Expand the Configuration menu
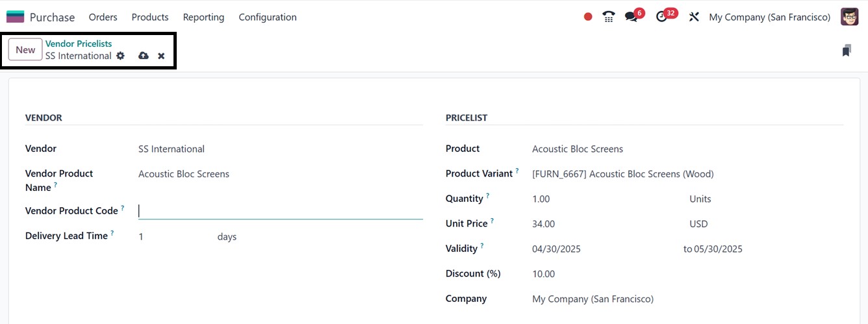 pyautogui.click(x=268, y=17)
